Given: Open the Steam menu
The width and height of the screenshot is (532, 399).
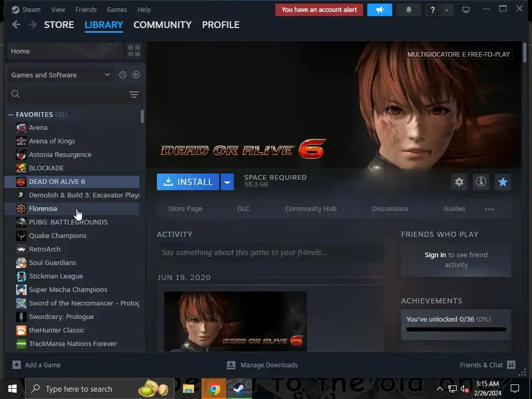Looking at the screenshot, I should pos(31,9).
